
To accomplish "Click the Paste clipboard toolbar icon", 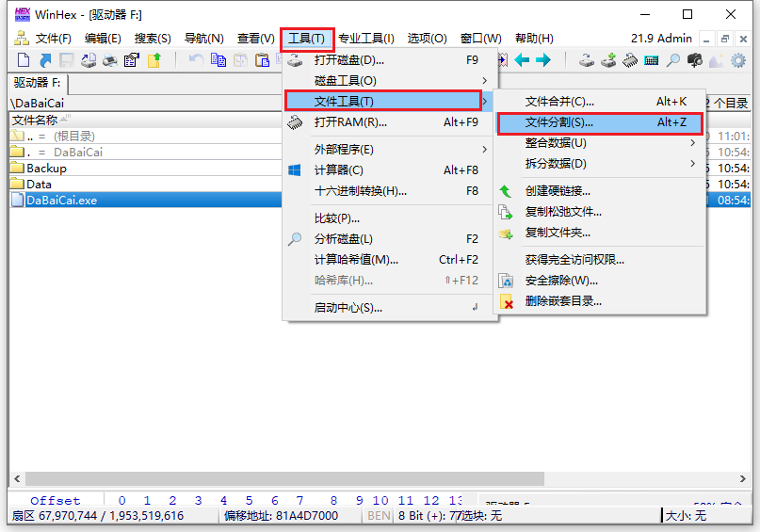I will pos(262,60).
